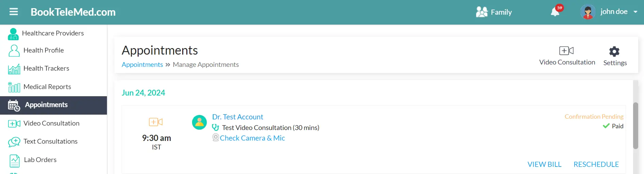Expand the john doe account dropdown arrow
644x174 pixels.
[x=635, y=12]
